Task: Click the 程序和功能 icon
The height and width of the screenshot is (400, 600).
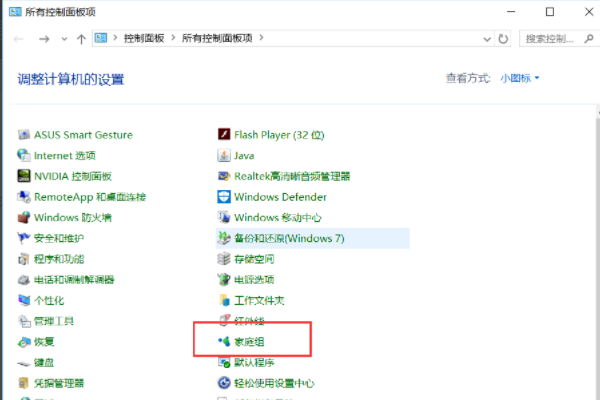Action: 24,259
